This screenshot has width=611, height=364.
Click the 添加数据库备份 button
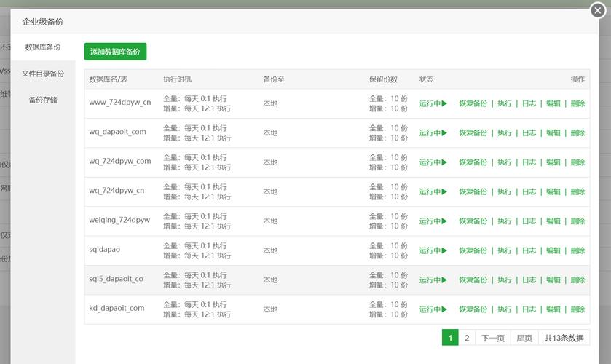click(115, 52)
